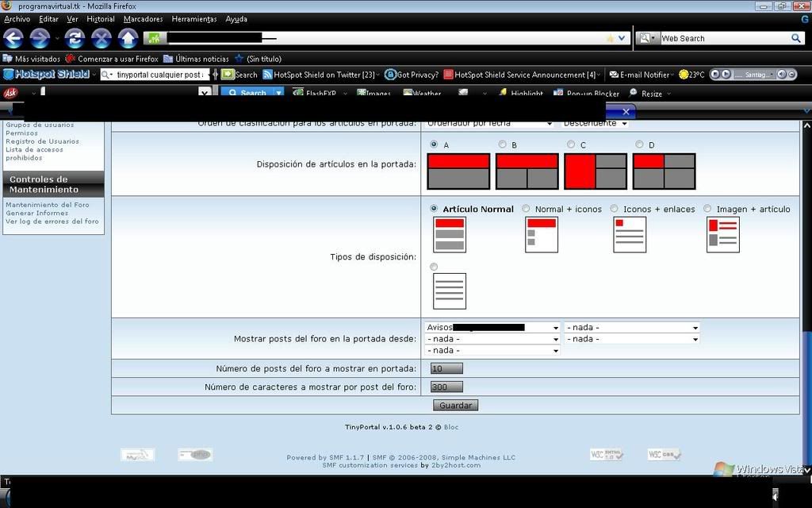The height and width of the screenshot is (508, 812).
Task: Select layout option B radio button
Action: [502, 144]
